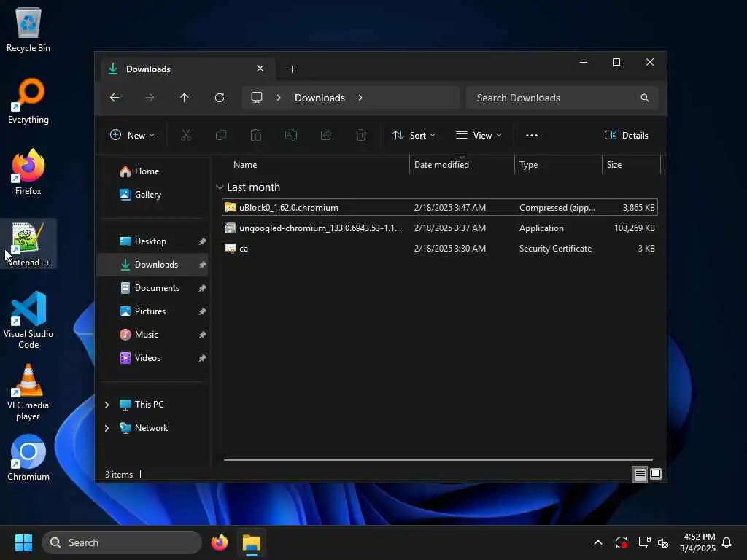Navigate up one folder level
Image resolution: width=747 pixels, height=560 pixels.
coord(185,98)
